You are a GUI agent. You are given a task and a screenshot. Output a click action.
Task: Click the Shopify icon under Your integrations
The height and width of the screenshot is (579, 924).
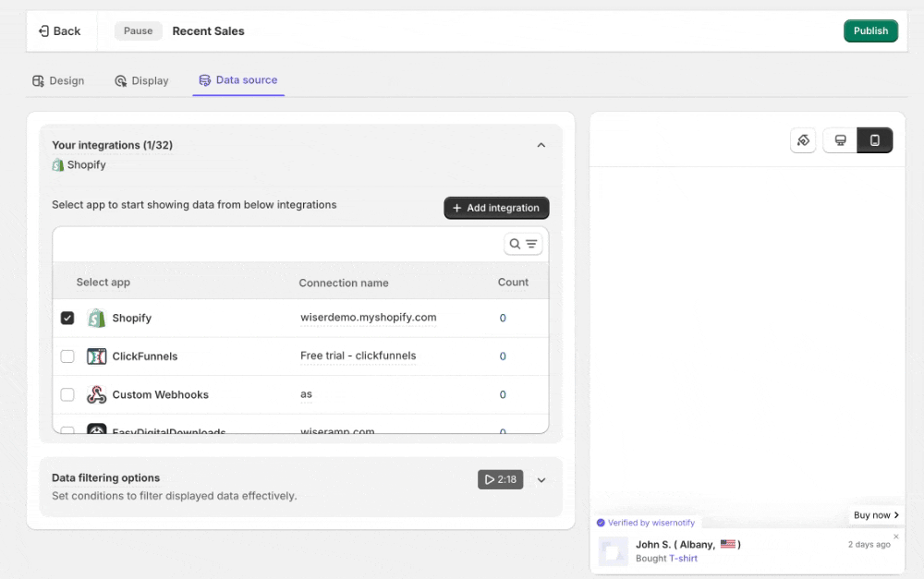57,165
